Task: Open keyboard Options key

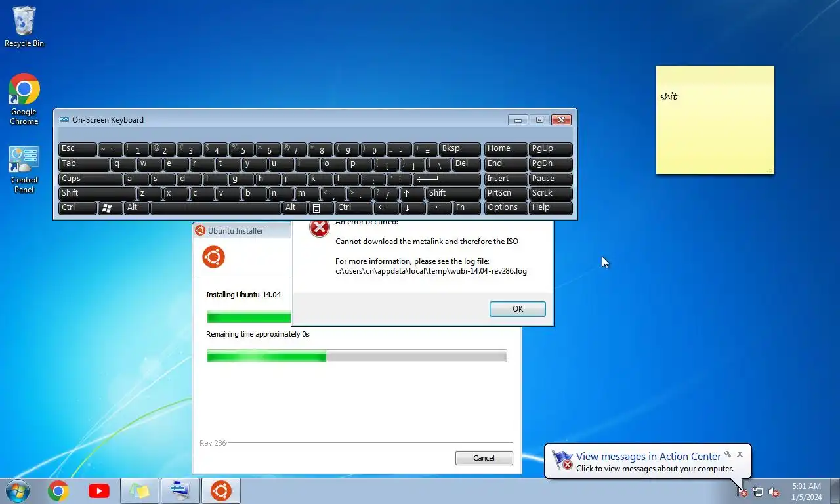Action: 506,208
